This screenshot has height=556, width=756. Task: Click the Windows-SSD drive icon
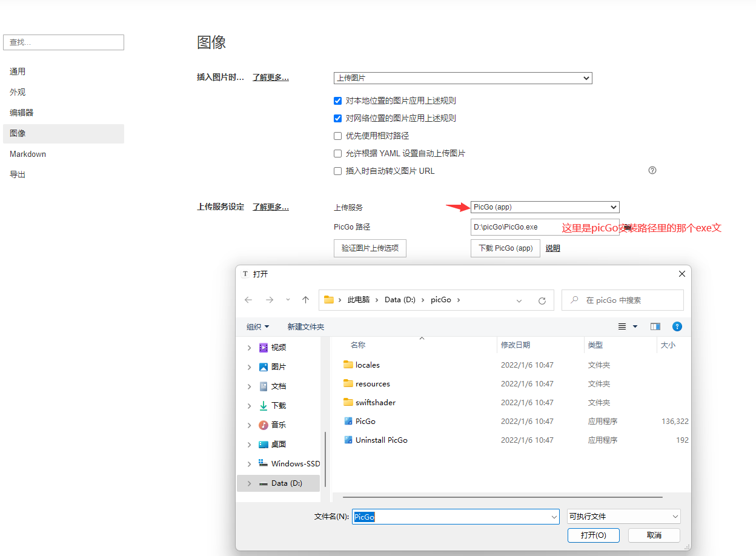[x=264, y=463]
